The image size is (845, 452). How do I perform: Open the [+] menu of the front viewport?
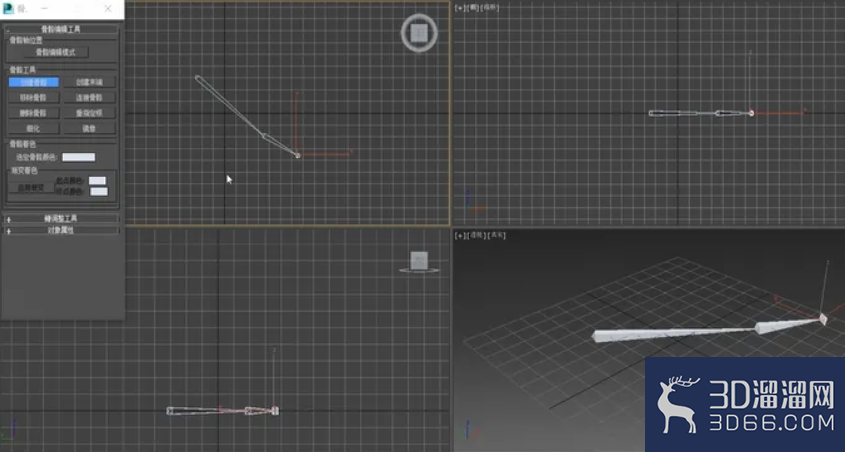pos(460,8)
